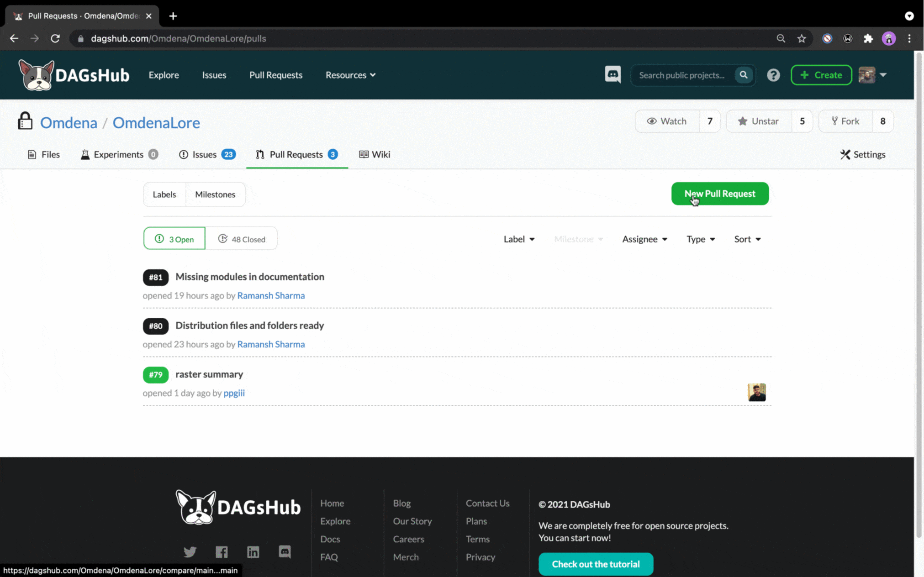
Task: Open the user avatar dropdown menu
Action: 872,75
